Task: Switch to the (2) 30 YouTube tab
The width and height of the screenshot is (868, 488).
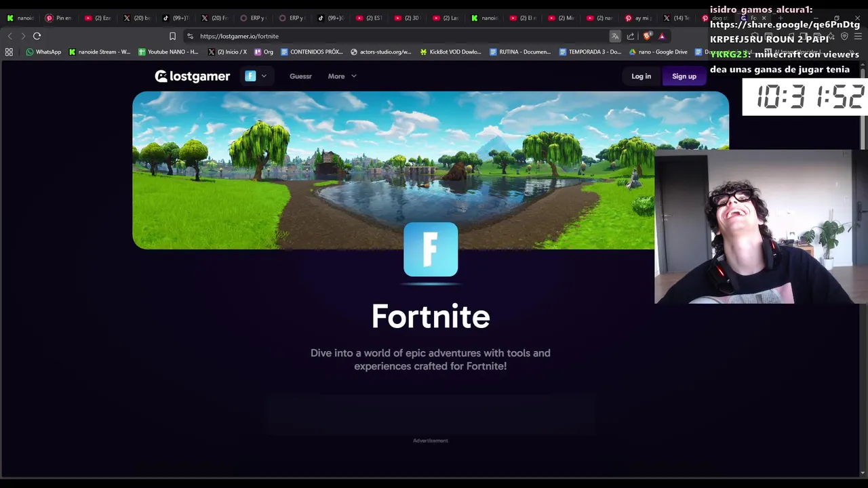Action: 408,18
